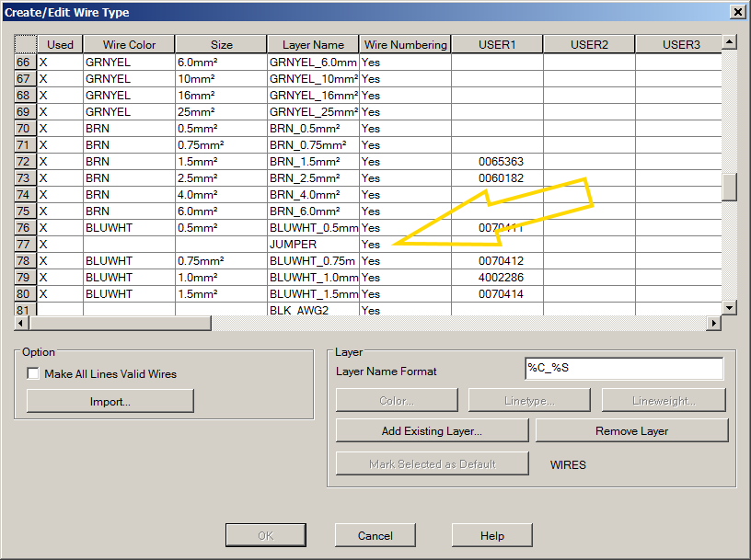Screen dimensions: 751x560
Task: Click the Add Existing Layer button
Action: tap(432, 429)
